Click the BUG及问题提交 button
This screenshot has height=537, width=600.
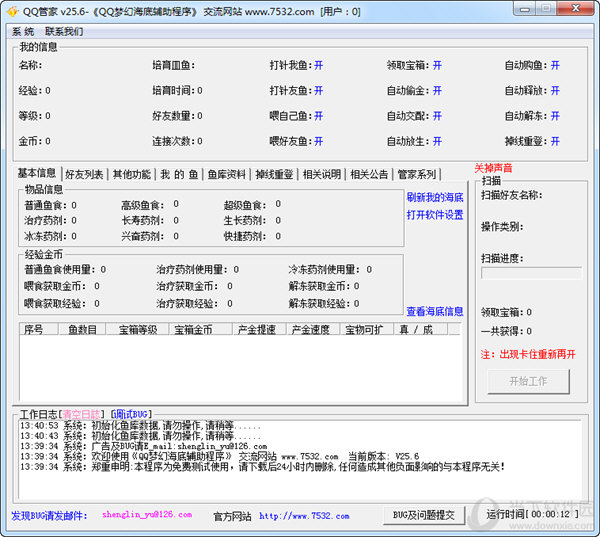tap(424, 515)
